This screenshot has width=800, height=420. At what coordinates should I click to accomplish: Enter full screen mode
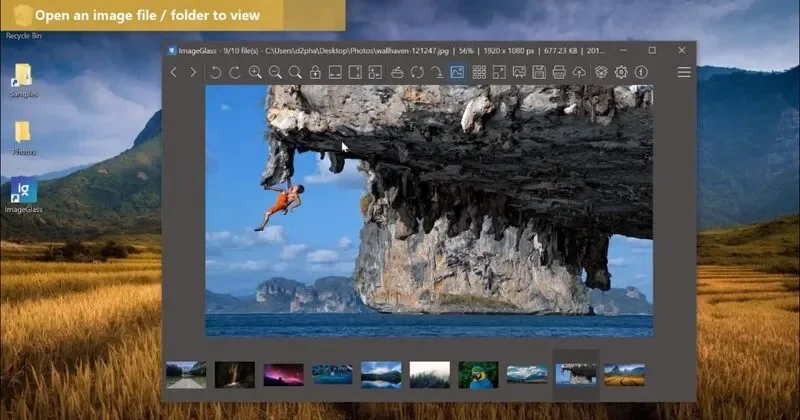(499, 72)
